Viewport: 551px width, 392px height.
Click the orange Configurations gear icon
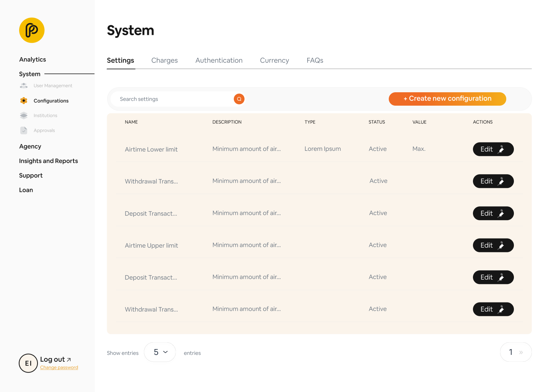click(x=24, y=101)
